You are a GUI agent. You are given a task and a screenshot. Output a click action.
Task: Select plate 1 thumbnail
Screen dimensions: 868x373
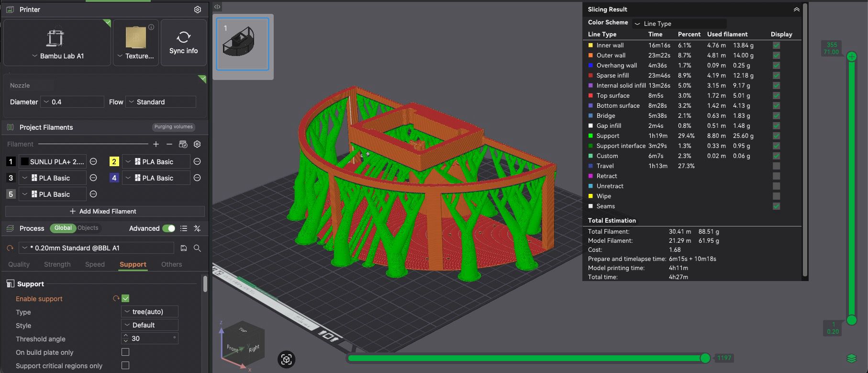[x=243, y=44]
